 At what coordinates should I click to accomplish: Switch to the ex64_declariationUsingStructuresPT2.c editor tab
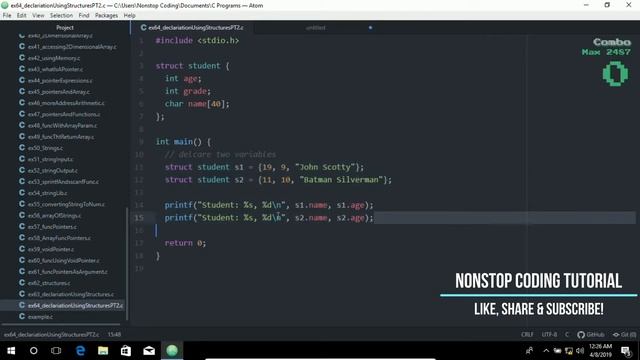[x=192, y=28]
